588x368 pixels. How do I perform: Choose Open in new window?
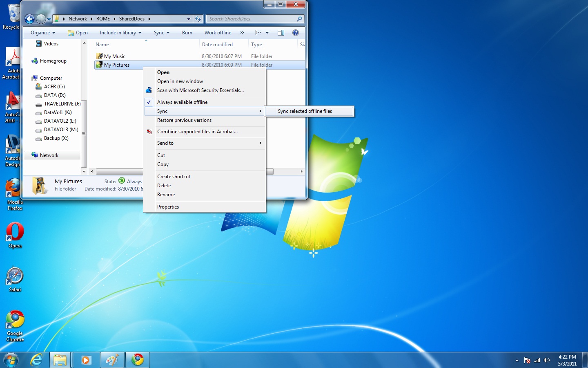click(205, 81)
